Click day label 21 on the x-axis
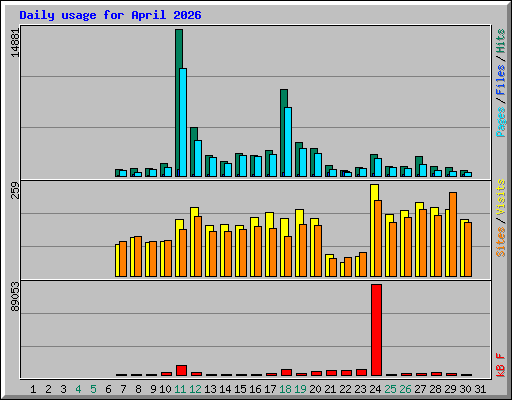 pyautogui.click(x=330, y=389)
